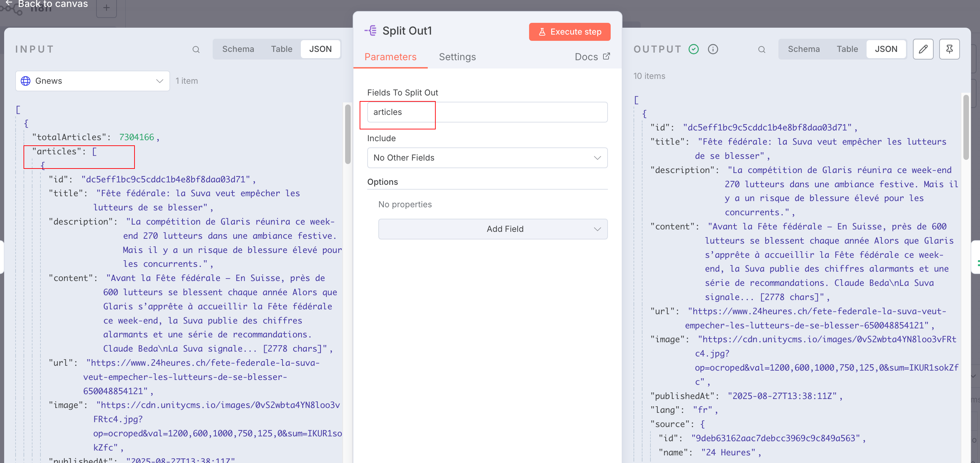Click the input panel search icon
This screenshot has height=463, width=980.
(196, 49)
